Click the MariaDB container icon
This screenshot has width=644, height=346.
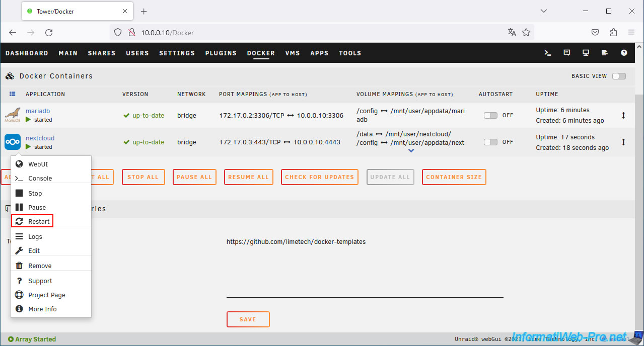(13, 115)
